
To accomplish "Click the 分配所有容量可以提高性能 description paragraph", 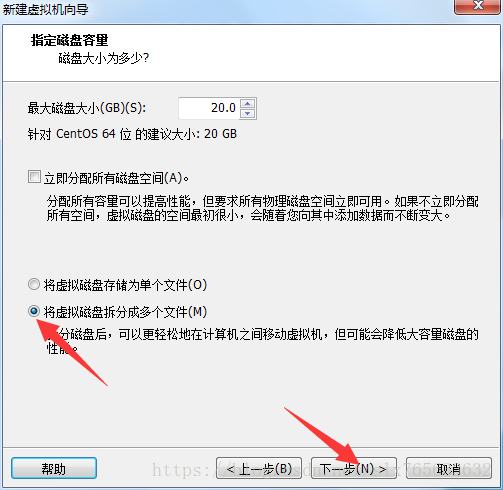I will click(263, 208).
